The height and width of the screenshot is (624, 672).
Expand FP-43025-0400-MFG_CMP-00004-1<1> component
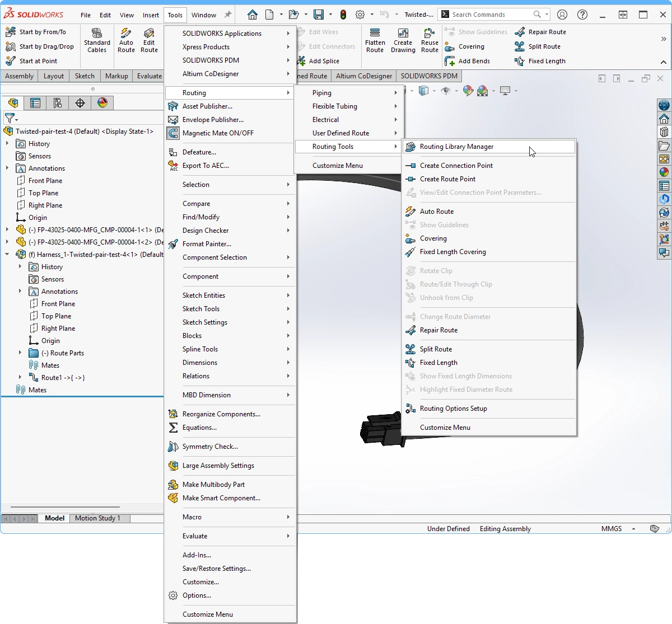point(7,230)
